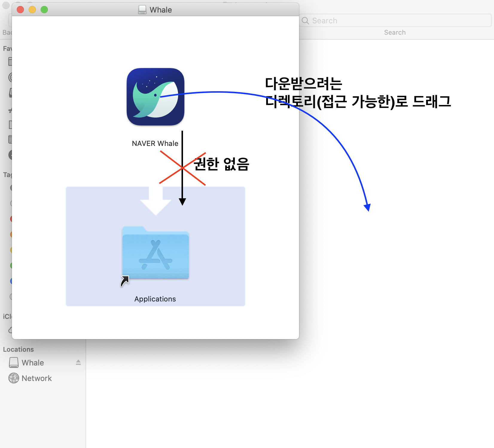Image resolution: width=494 pixels, height=448 pixels.
Task: Click the Locations sidebar heading
Action: click(18, 349)
